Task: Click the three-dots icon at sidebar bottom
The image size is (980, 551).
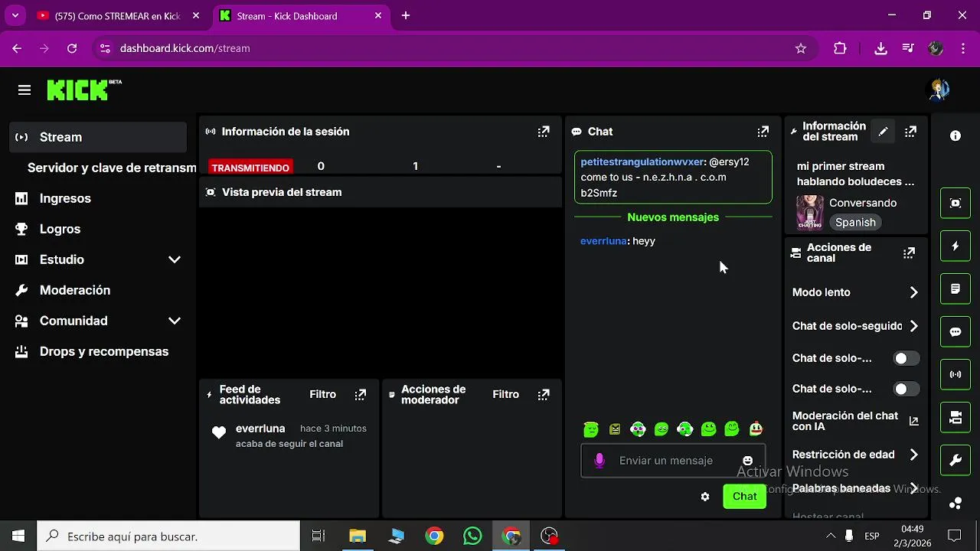Action: (955, 503)
